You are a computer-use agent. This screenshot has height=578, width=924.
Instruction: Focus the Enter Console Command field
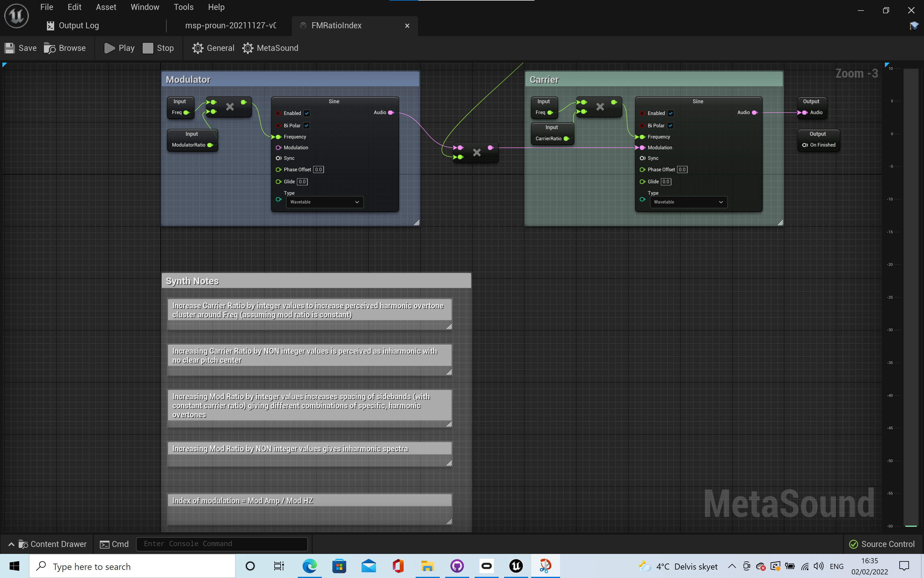[x=222, y=544]
